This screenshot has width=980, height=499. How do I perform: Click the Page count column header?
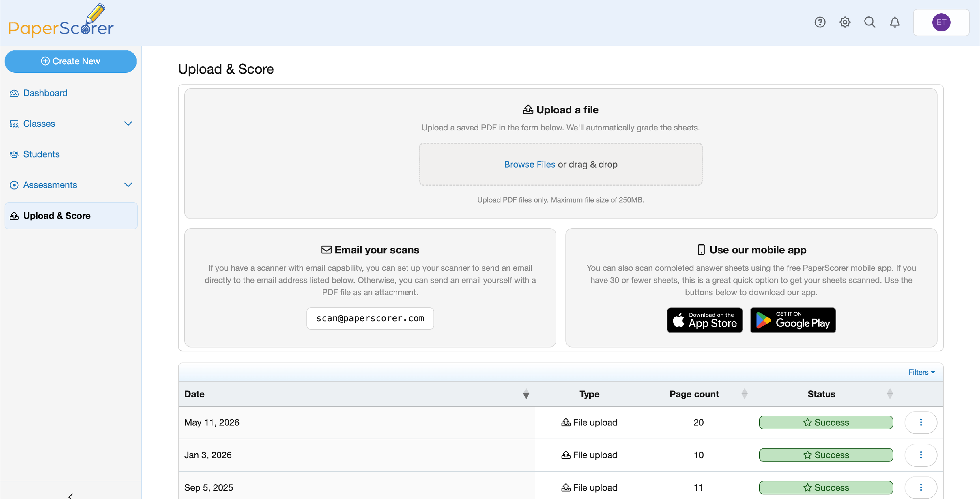pos(694,394)
